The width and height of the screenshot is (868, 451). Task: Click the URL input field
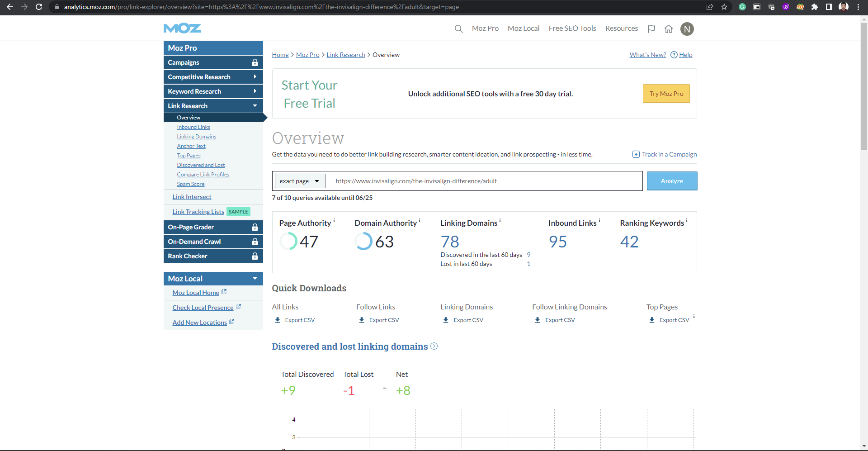coord(485,181)
